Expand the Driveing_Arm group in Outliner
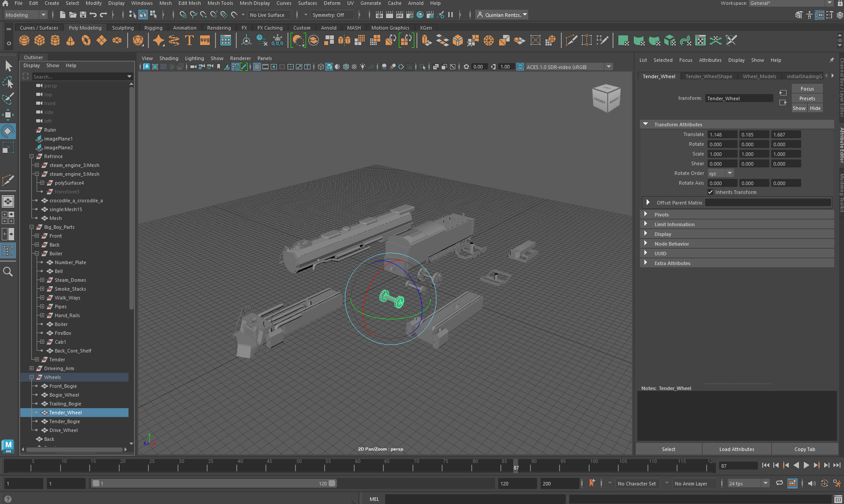844x504 pixels. click(31, 368)
